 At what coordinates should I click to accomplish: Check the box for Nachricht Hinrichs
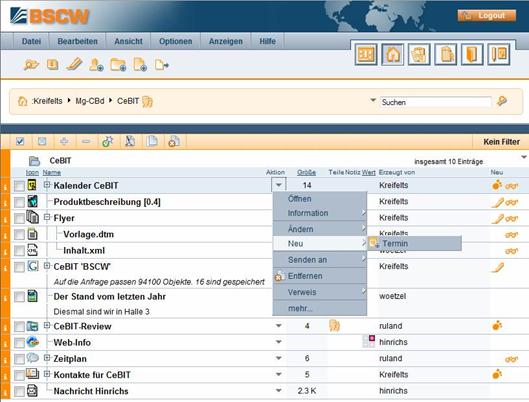click(x=19, y=391)
